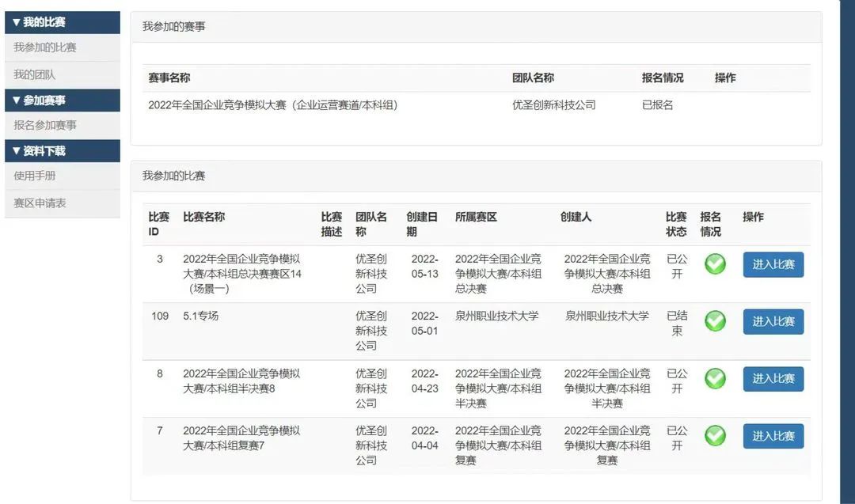The width and height of the screenshot is (855, 504).
Task: Click the 比赛名称 column header
Action: tap(203, 217)
